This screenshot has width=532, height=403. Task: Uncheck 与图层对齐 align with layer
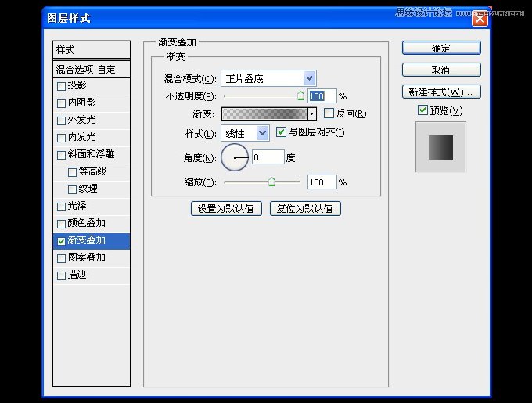(x=281, y=132)
